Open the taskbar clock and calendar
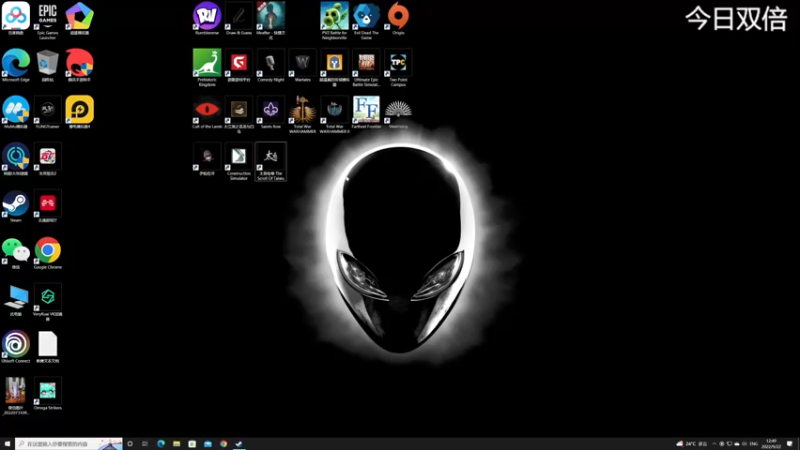Viewport: 800px width, 450px height. pos(771,444)
